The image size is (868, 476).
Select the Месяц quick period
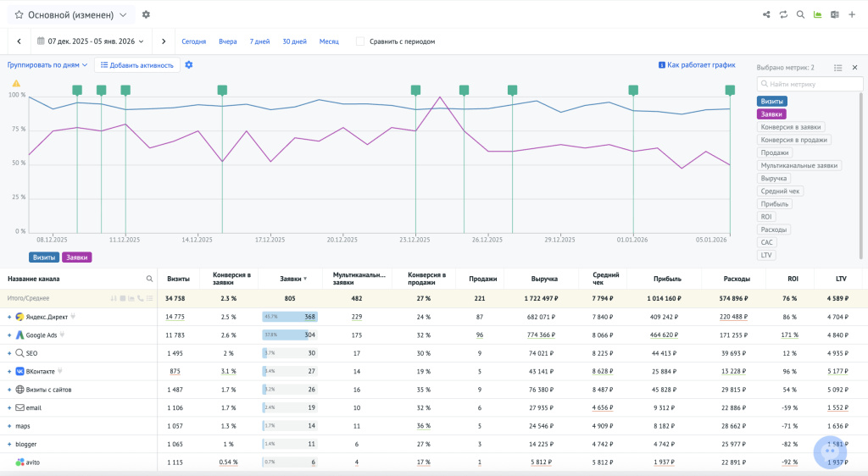point(329,41)
